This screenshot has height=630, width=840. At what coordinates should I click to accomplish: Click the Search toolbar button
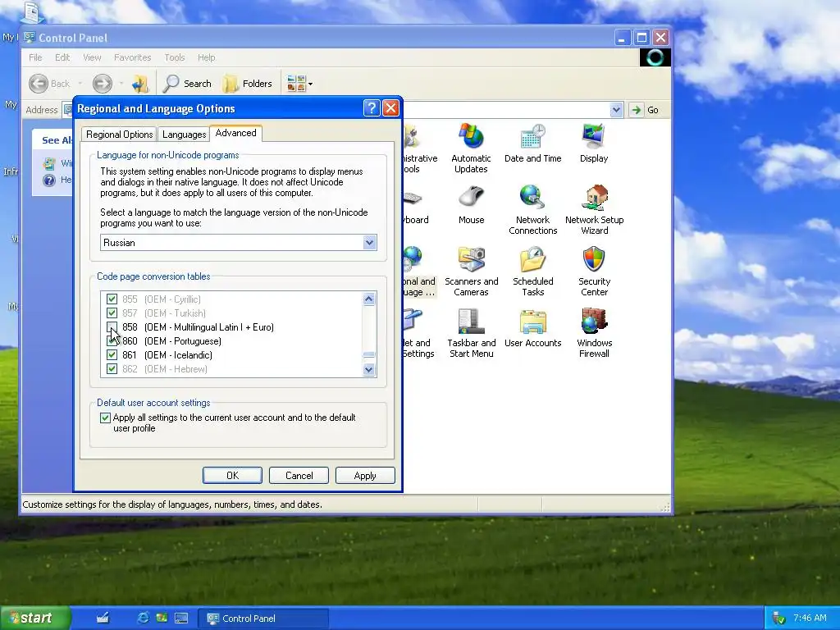(x=188, y=84)
